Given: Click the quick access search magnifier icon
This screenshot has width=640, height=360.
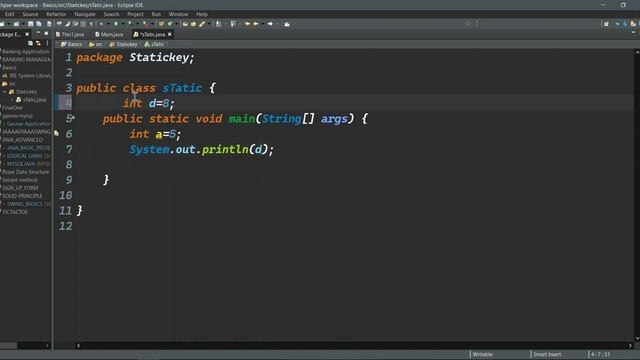Looking at the screenshot, I should click(x=468, y=24).
